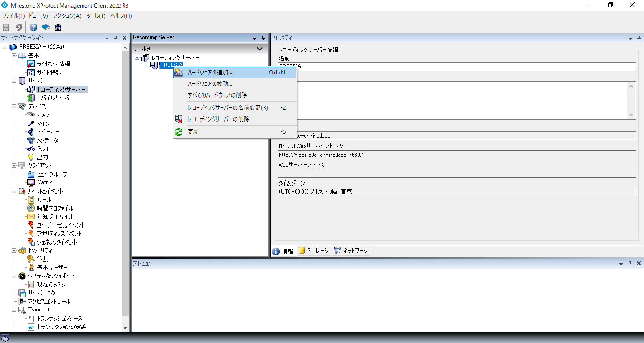Open the ツール(T) menu
The width and height of the screenshot is (644, 343).
point(96,16)
